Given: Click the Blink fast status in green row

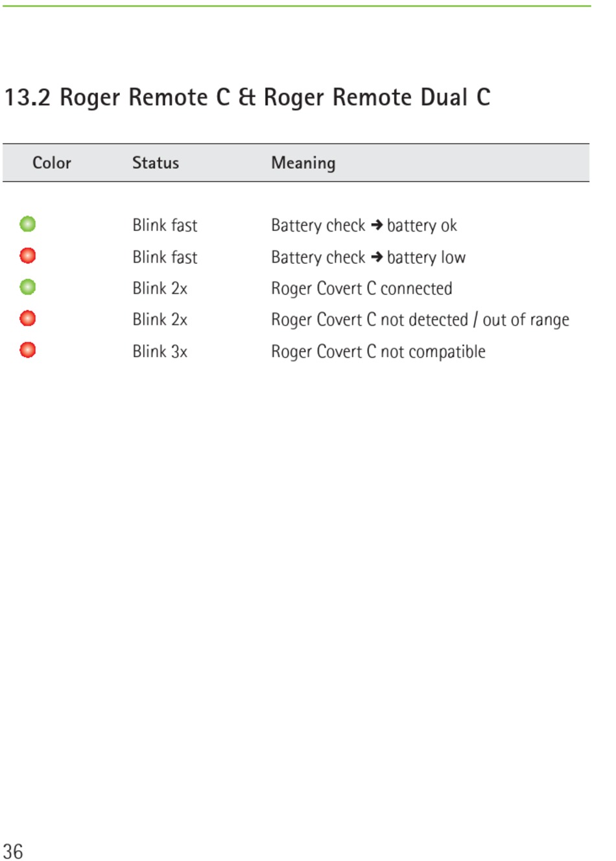Looking at the screenshot, I should [x=165, y=225].
